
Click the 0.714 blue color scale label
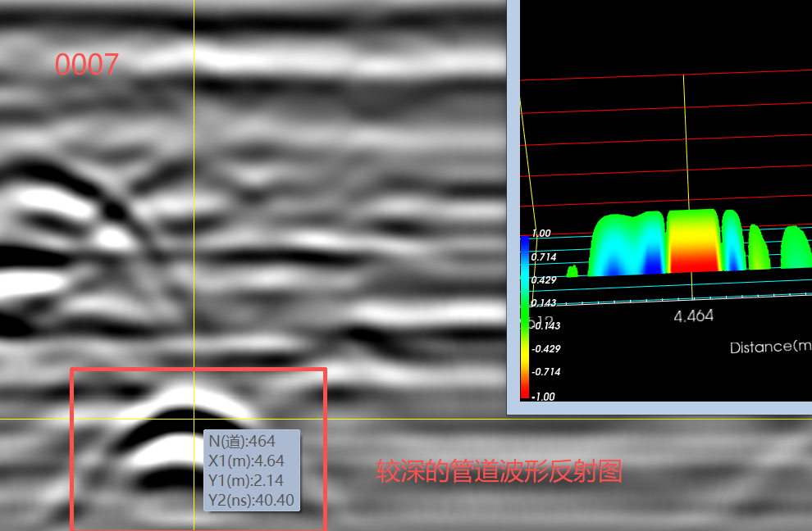tap(545, 257)
